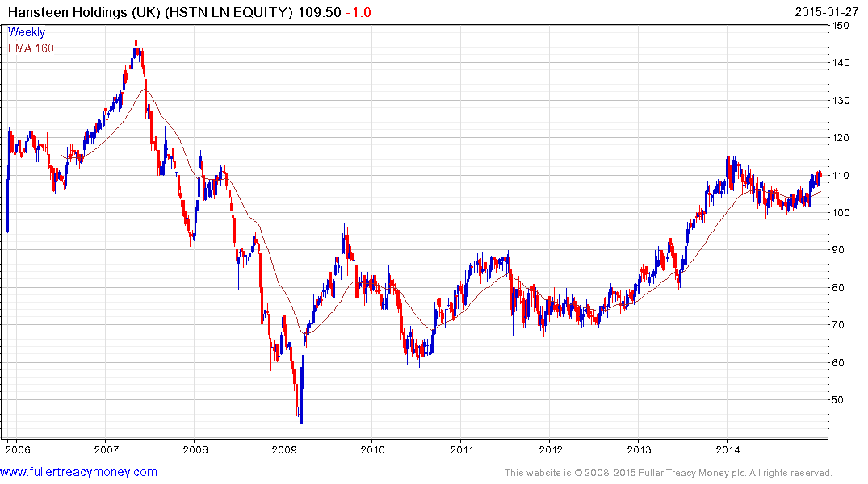This screenshot has width=868, height=484.
Task: Click the 50 price axis label
Action: pos(838,400)
